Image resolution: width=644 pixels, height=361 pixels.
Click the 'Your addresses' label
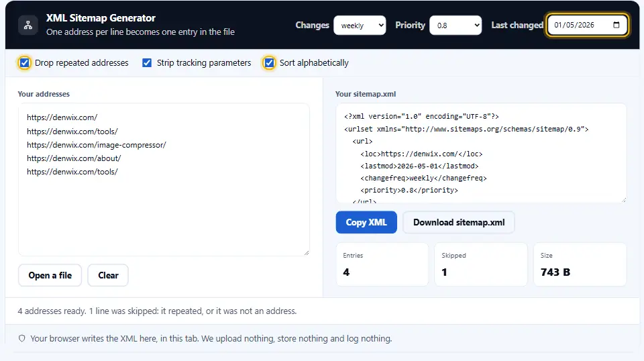44,94
